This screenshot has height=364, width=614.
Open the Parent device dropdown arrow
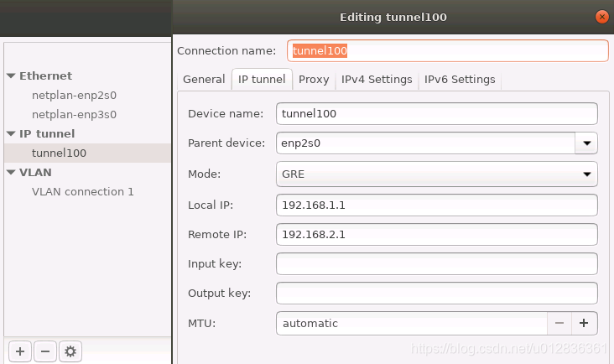pyautogui.click(x=585, y=143)
